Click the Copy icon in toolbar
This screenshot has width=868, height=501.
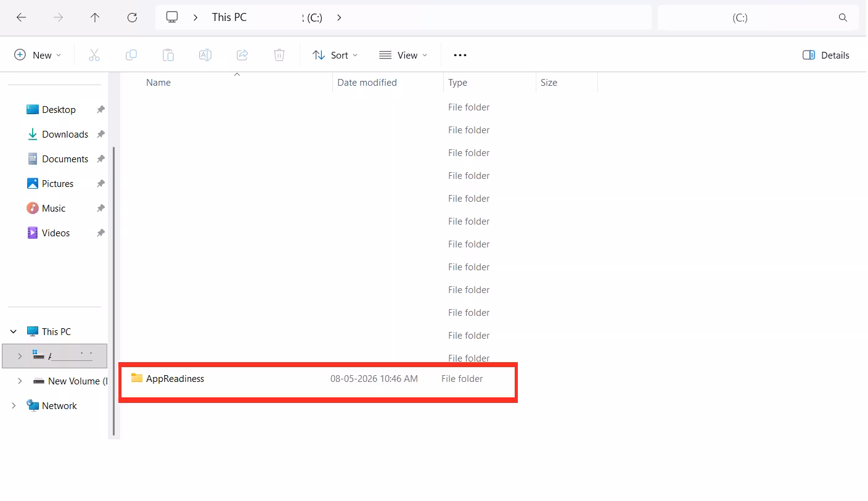click(x=131, y=55)
